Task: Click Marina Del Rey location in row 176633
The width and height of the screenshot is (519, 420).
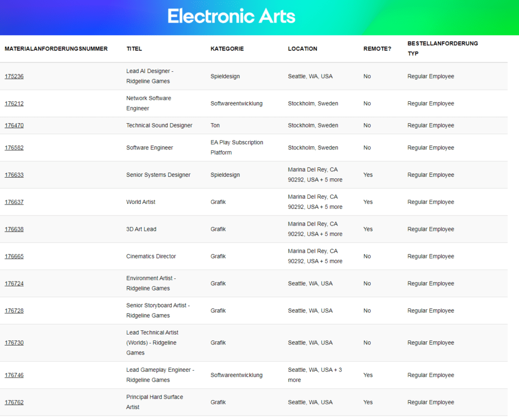Action: pyautogui.click(x=315, y=175)
